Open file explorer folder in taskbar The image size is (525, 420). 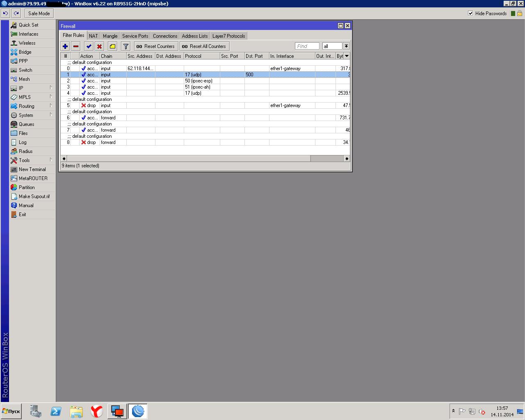coord(76,411)
